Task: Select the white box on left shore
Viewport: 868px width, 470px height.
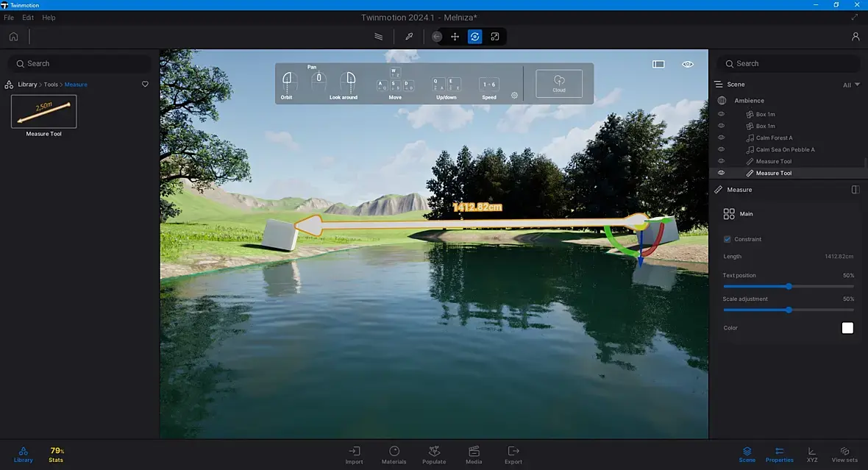Action: tap(280, 234)
